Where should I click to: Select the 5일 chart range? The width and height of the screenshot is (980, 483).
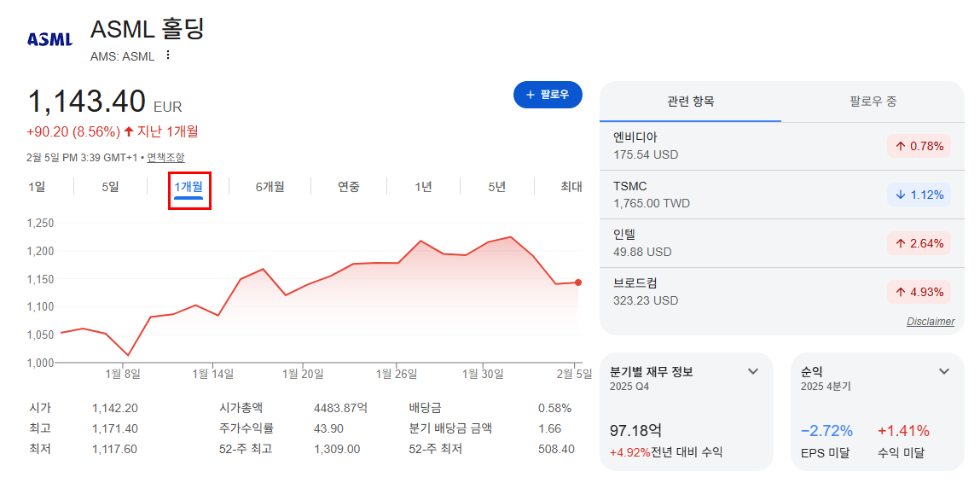point(110,186)
